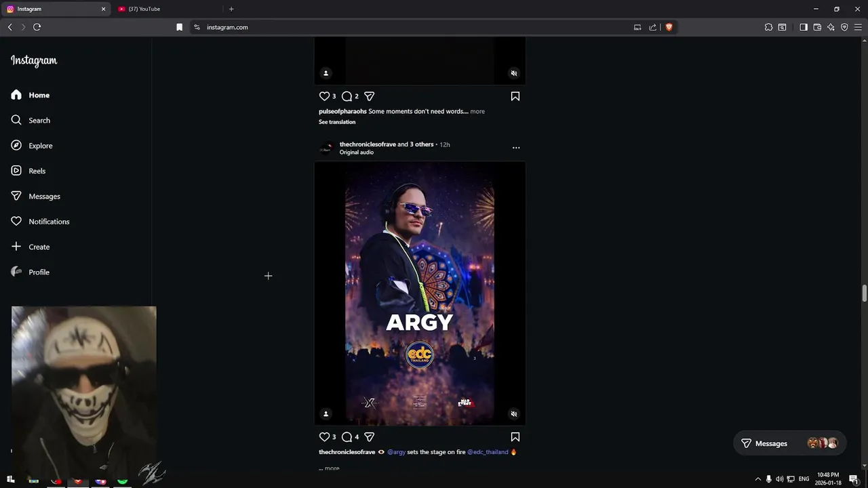Viewport: 868px width, 488px height.
Task: Unmute the pulseofpharaohs video
Action: click(514, 73)
